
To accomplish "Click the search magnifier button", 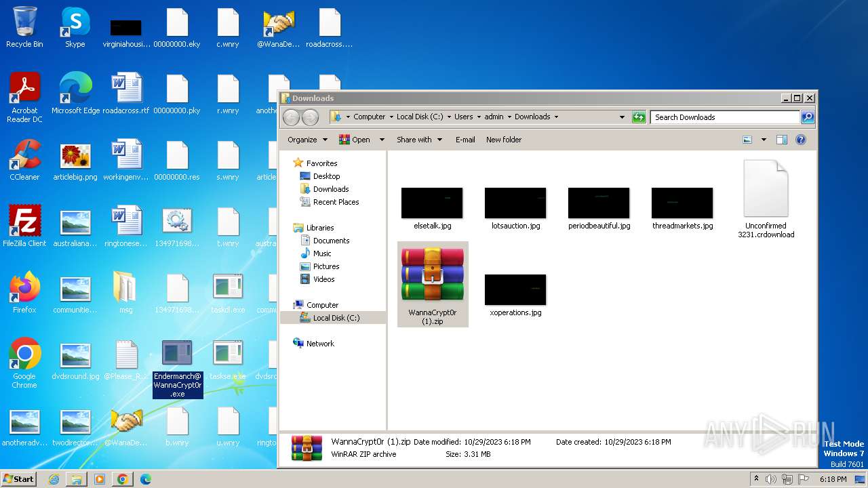I will pos(807,117).
